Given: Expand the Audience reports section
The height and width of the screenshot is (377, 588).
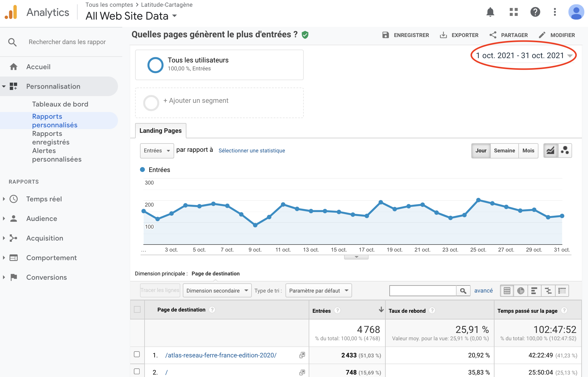Looking at the screenshot, I should [x=42, y=218].
